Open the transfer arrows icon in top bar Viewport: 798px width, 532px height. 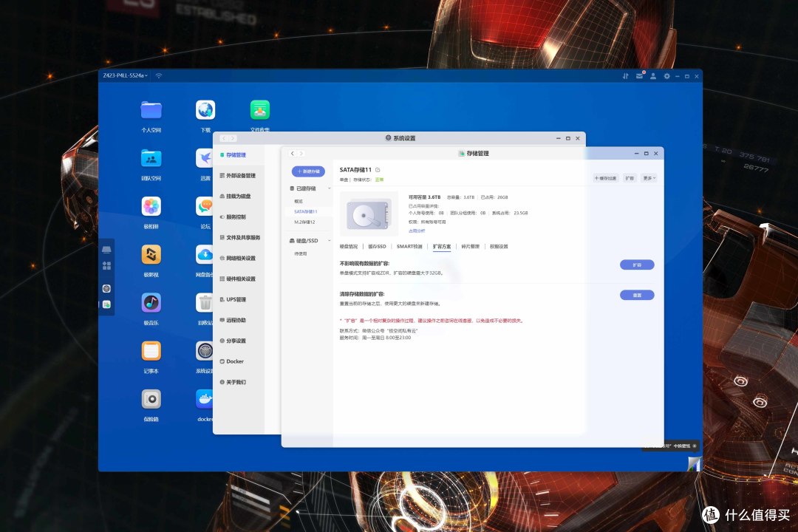(626, 76)
